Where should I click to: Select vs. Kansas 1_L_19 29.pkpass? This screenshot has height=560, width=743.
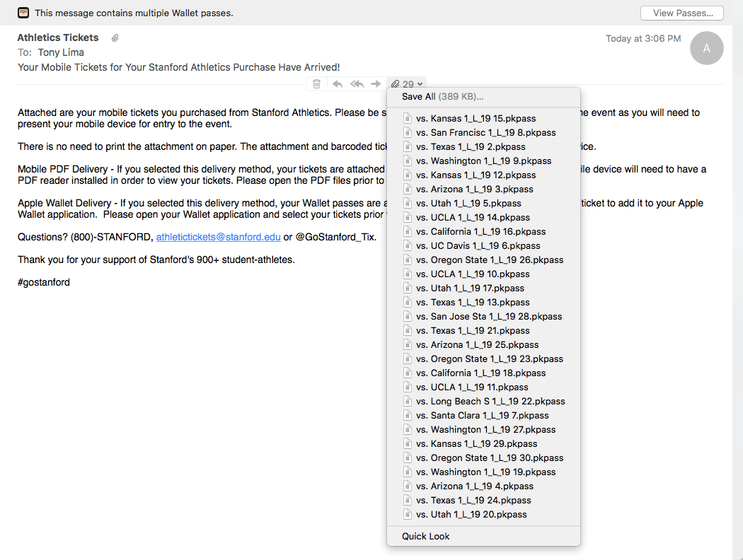pos(483,443)
